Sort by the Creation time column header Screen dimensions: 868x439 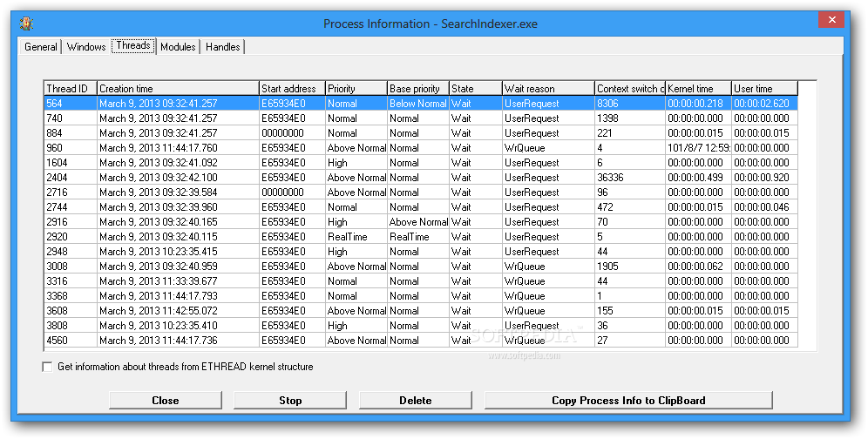pos(179,89)
